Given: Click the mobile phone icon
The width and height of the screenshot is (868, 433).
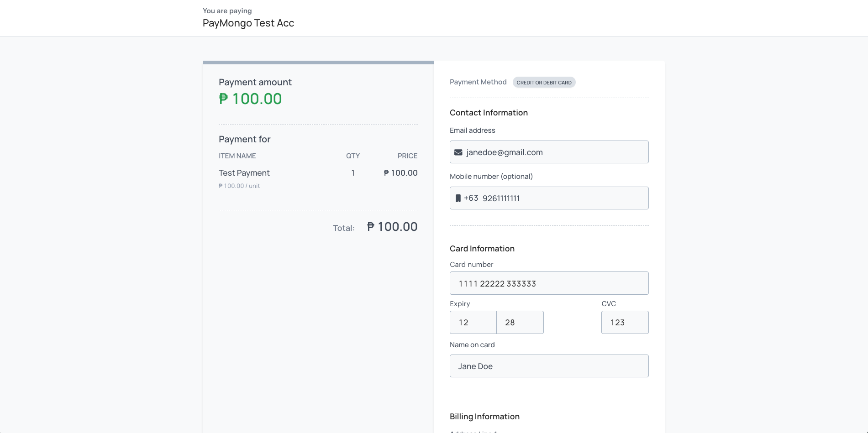Looking at the screenshot, I should (458, 198).
